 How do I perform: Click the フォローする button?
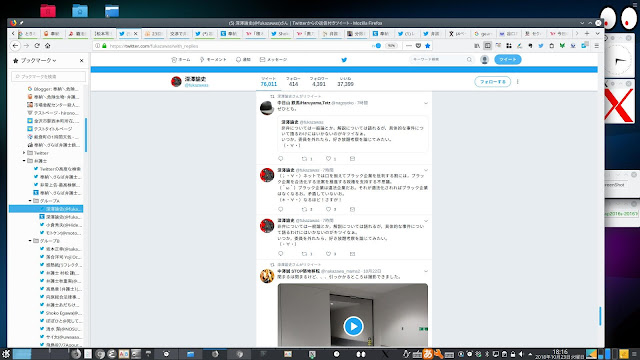click(x=493, y=82)
